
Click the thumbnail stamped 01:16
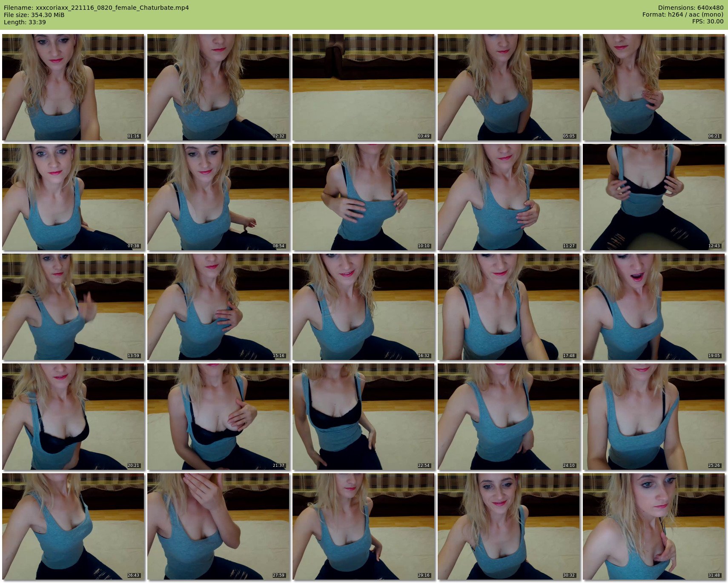tap(73, 87)
